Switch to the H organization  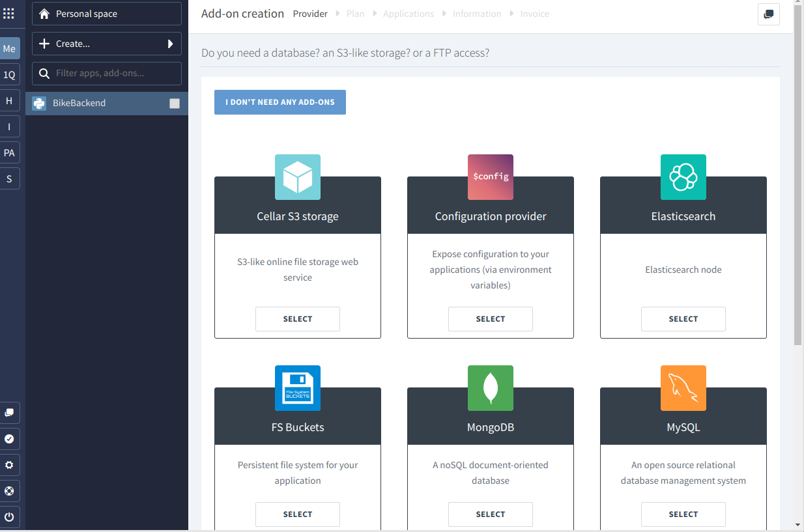[9, 101]
